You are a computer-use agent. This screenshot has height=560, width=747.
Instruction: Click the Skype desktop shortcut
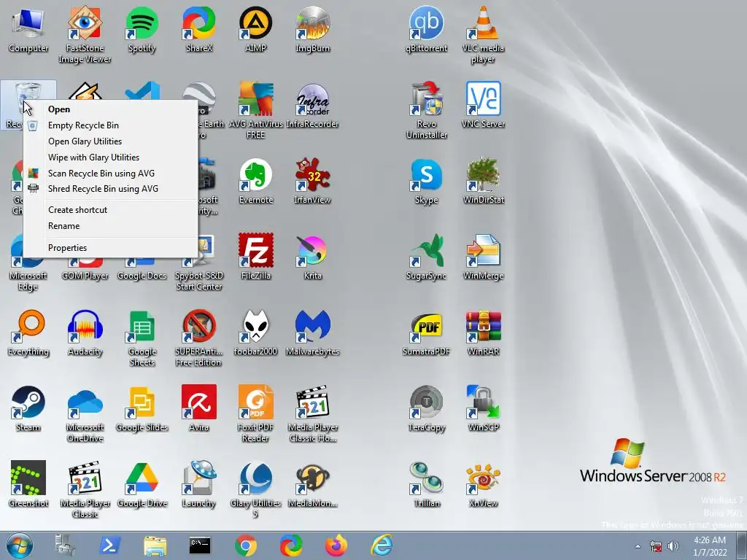pyautogui.click(x=426, y=182)
